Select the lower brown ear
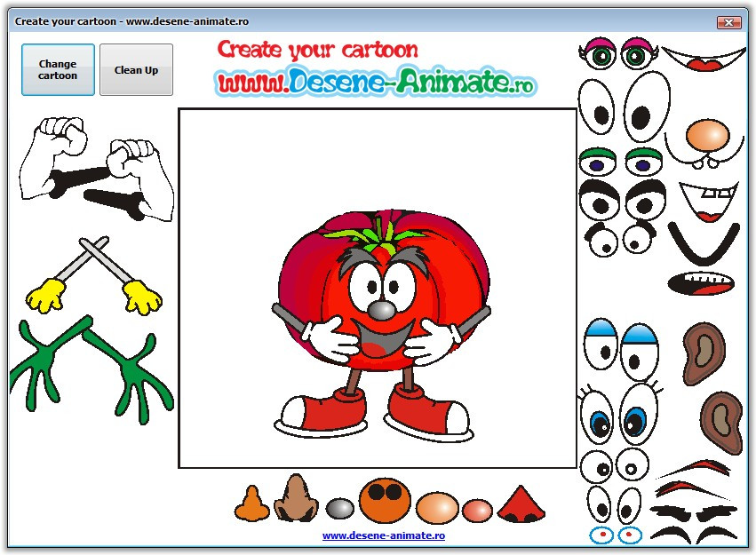The image size is (756, 555). coord(721,423)
